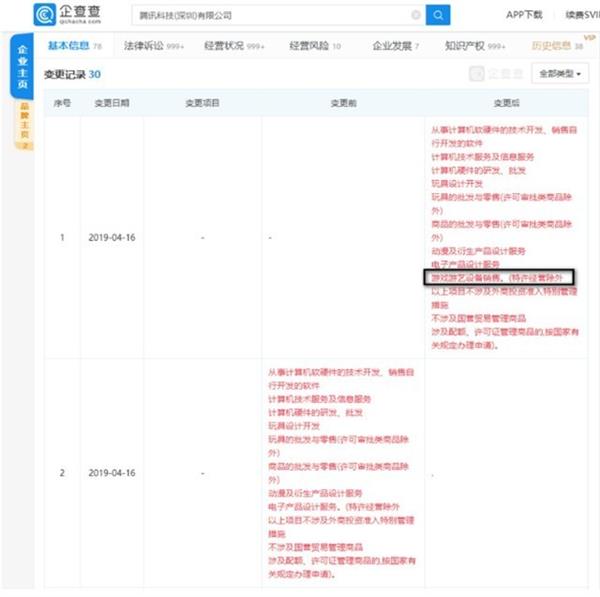Click 动漫及衍生产品设计服务 in row 2 变更前
600x597 pixels.
tap(315, 493)
